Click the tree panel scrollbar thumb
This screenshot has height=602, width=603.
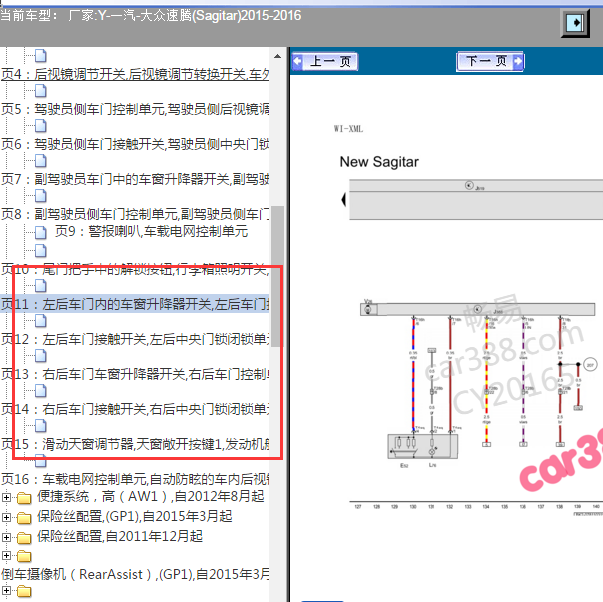(277, 277)
